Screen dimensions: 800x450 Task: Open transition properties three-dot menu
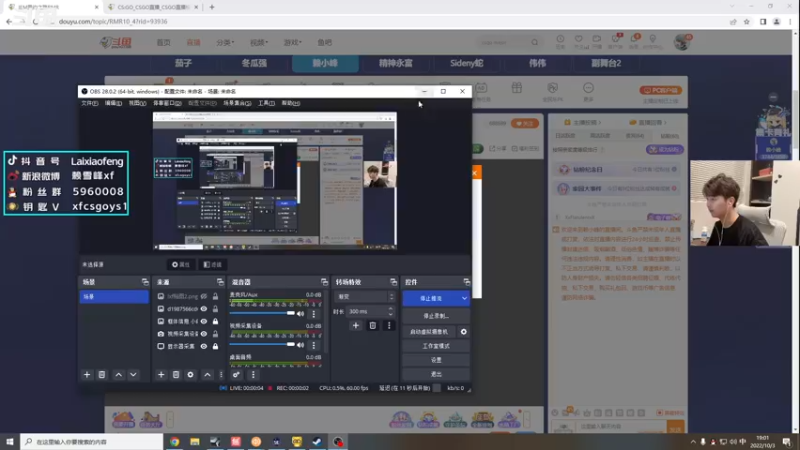(389, 326)
